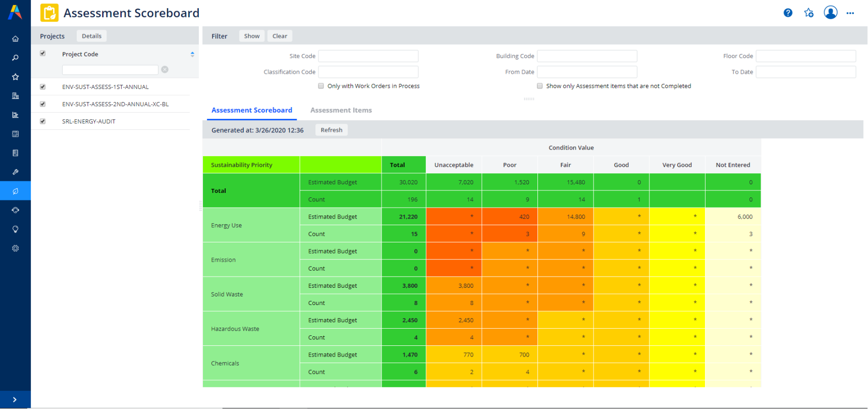Click the Refresh button
This screenshot has width=868, height=409.
pyautogui.click(x=331, y=130)
